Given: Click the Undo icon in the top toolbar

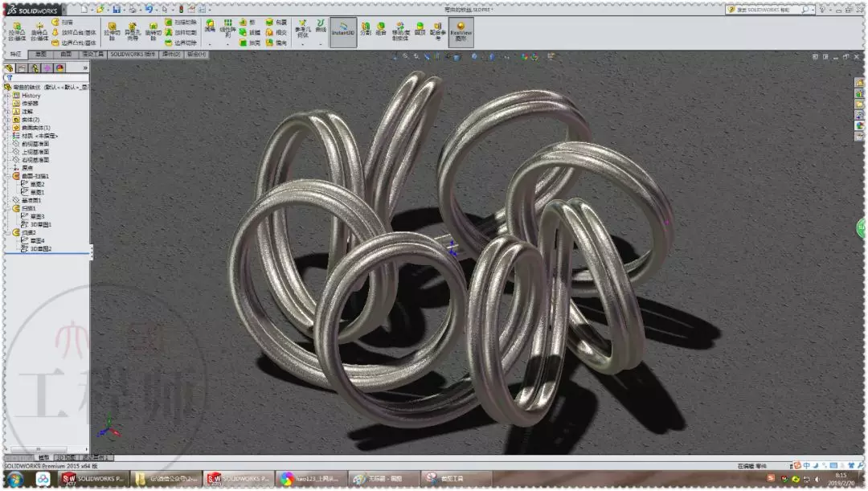Looking at the screenshot, I should click(x=149, y=10).
